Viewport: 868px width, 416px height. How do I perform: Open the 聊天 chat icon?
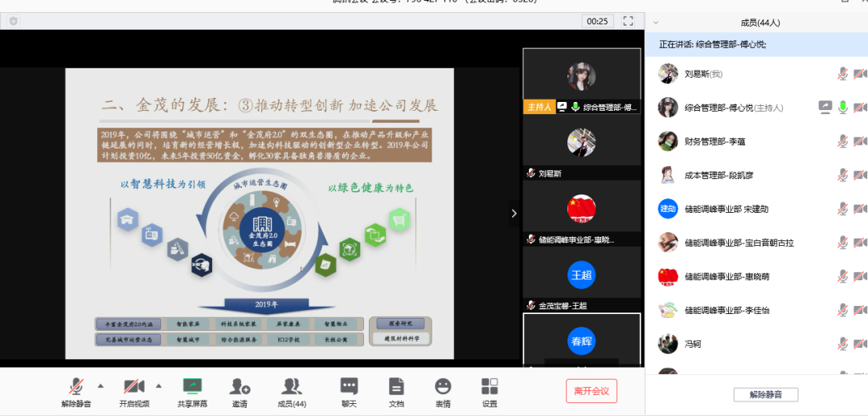pos(349,386)
